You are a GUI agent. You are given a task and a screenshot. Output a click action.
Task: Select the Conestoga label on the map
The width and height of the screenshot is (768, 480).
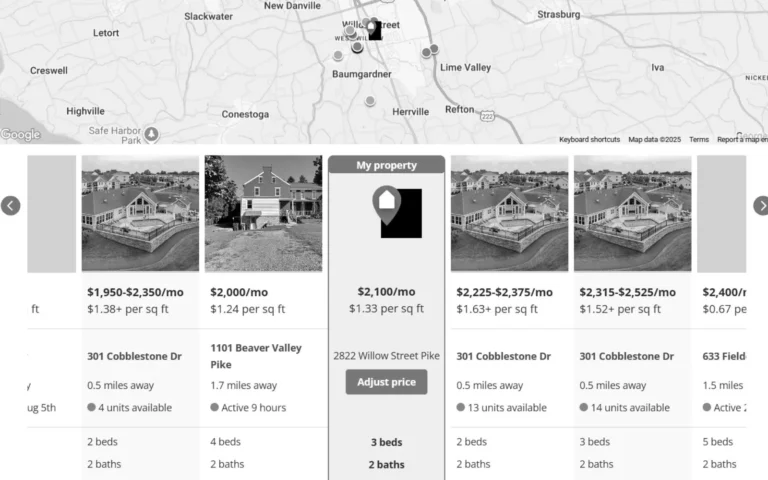tap(245, 114)
